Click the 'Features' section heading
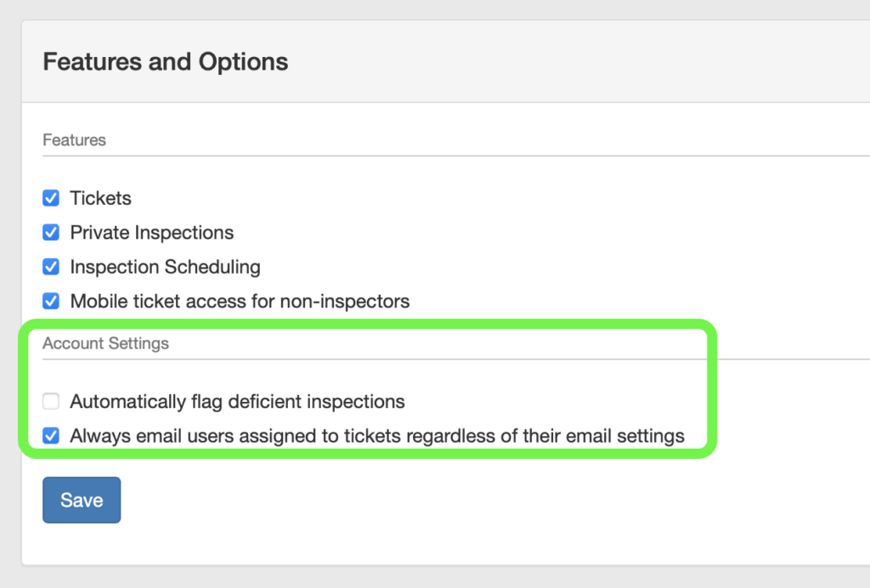 tap(74, 140)
